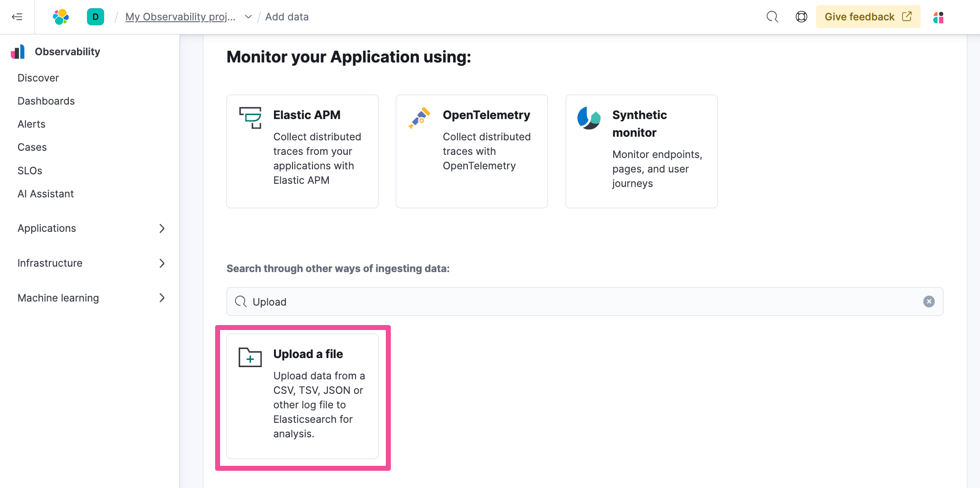
Task: Click the Synthetic monitor icon
Action: click(589, 118)
